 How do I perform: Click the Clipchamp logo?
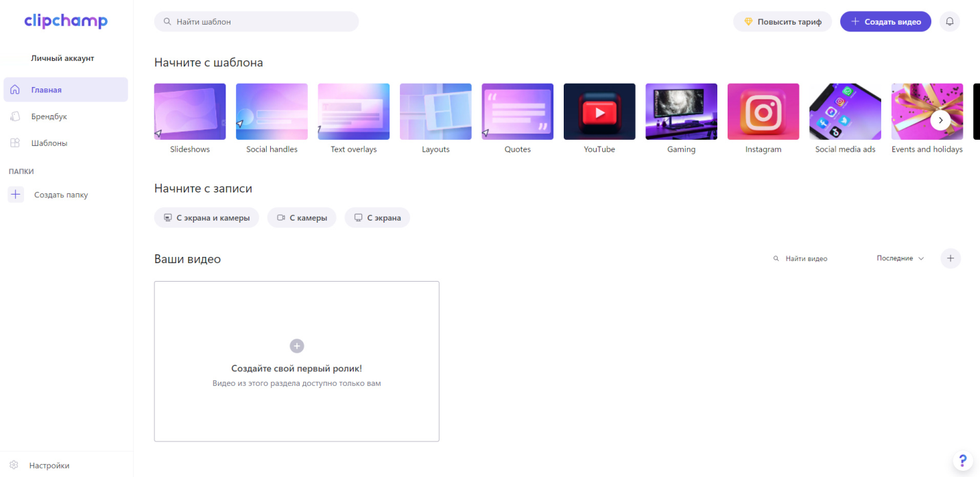66,21
